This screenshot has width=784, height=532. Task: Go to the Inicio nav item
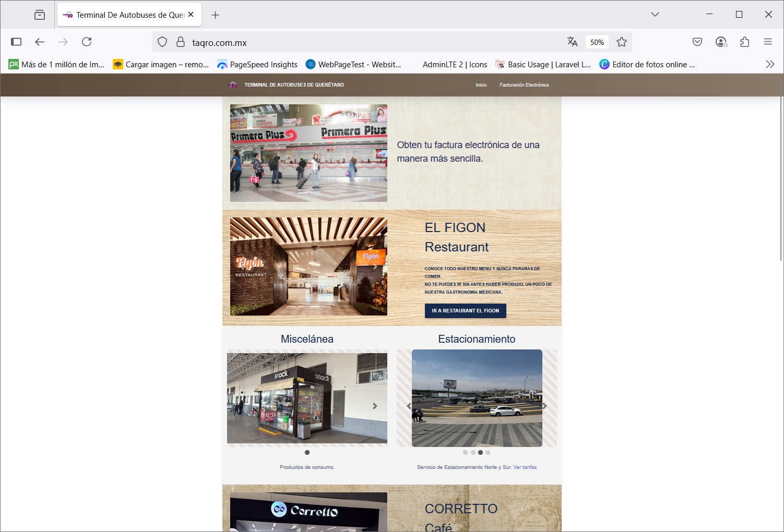481,85
